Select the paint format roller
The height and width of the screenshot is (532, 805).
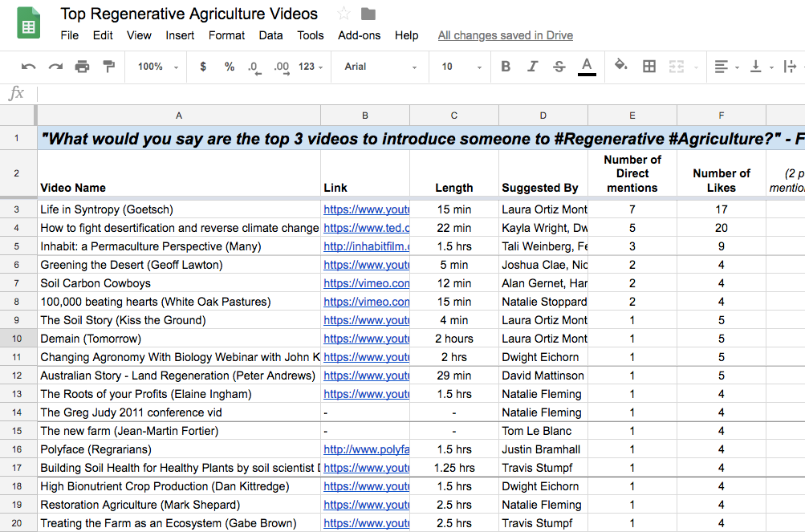[108, 67]
